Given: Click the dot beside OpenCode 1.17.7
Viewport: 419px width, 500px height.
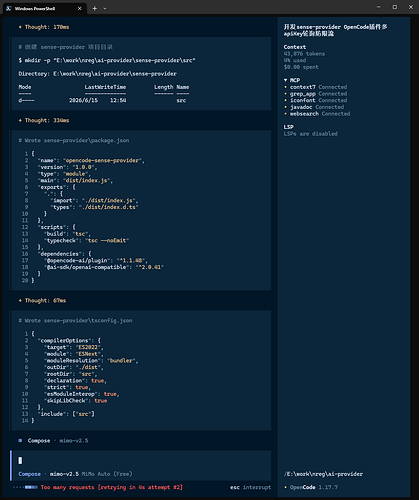Looking at the screenshot, I should (x=285, y=487).
